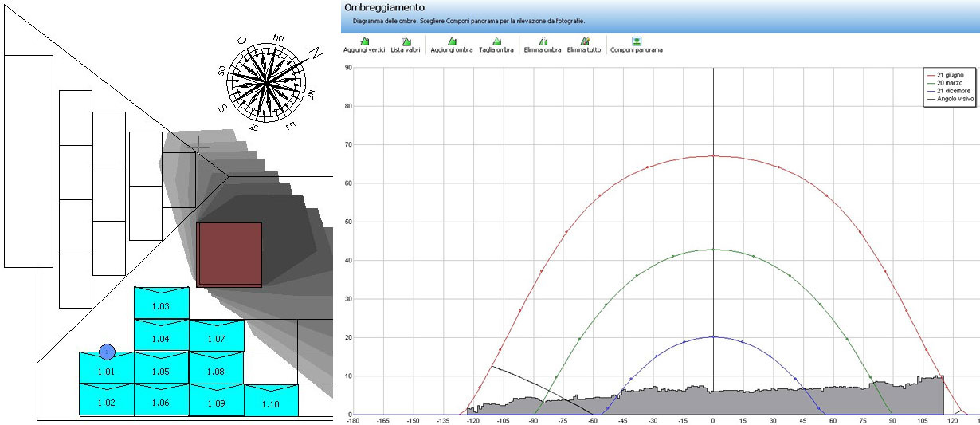Select solar module 1.05

point(161,368)
